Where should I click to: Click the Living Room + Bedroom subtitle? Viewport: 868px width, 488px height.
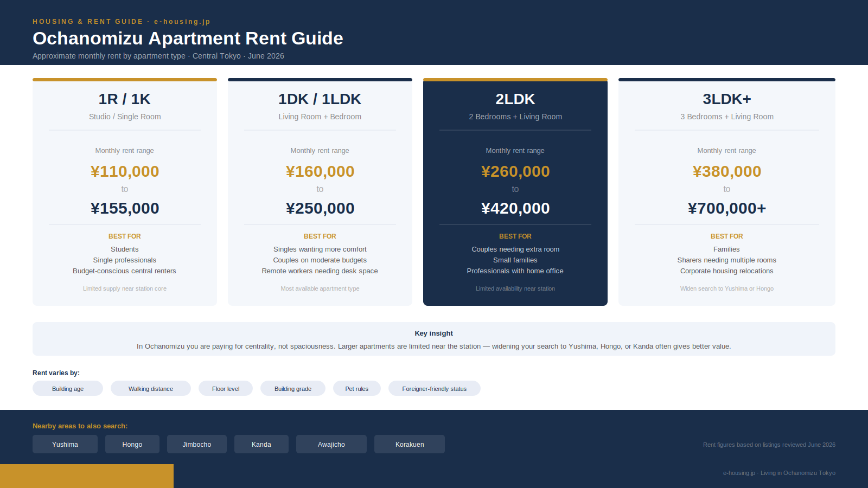[320, 117]
